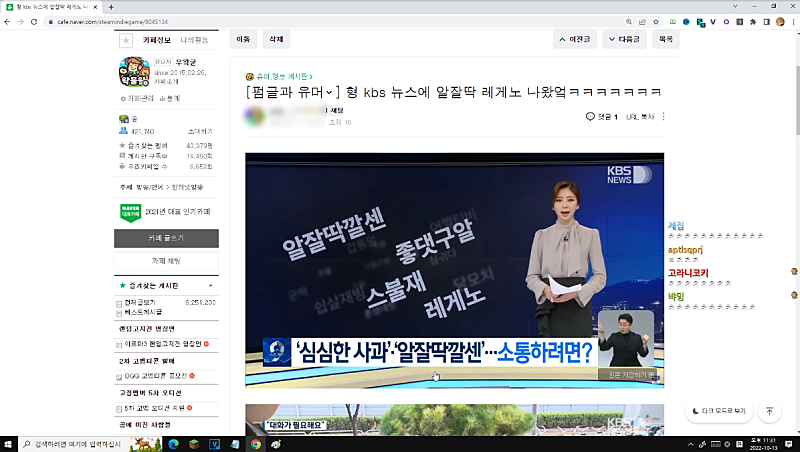Expand the 펌글과 유머 category dropdown
800x452 pixels.
pos(329,92)
